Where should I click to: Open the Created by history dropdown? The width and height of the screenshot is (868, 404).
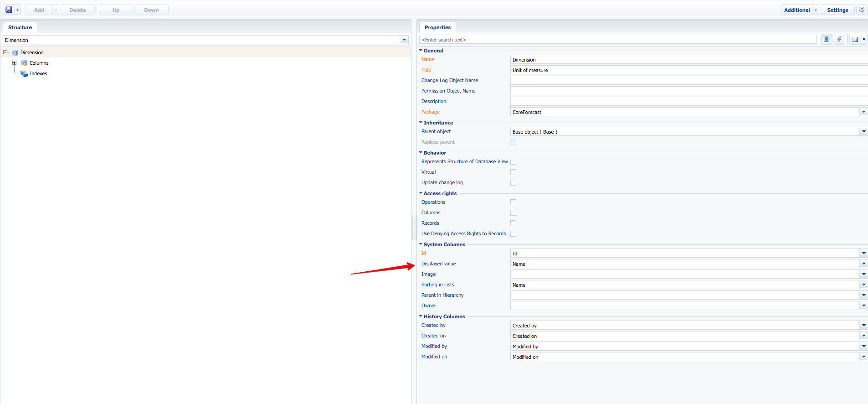863,326
